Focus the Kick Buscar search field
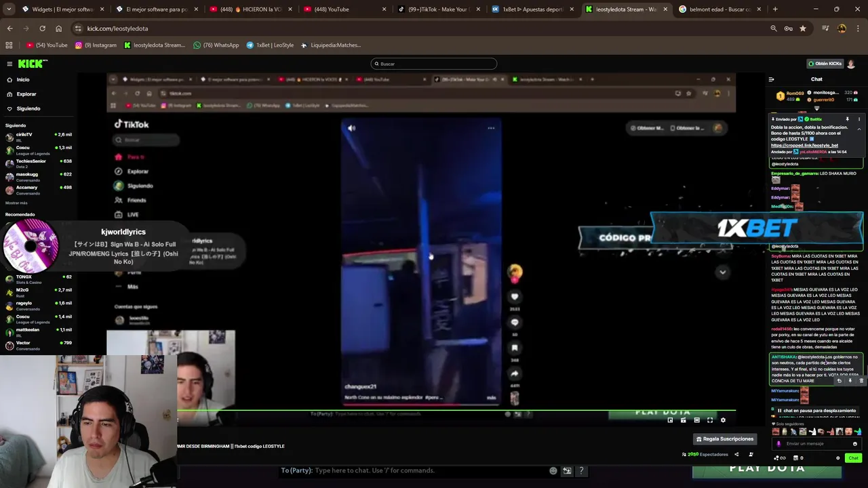This screenshot has width=868, height=488. (434, 64)
